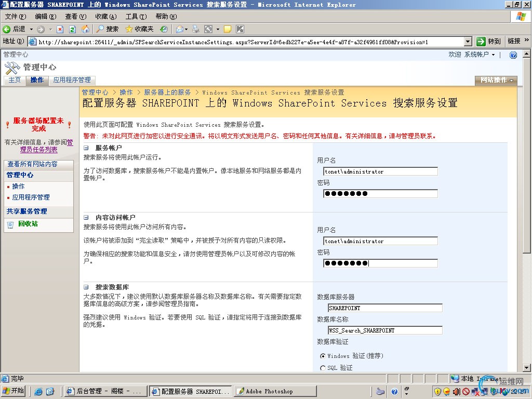Screen dimensions: 532x399
Task: Click 内容访问帐户 用户名 input field
Action: [x=380, y=241]
